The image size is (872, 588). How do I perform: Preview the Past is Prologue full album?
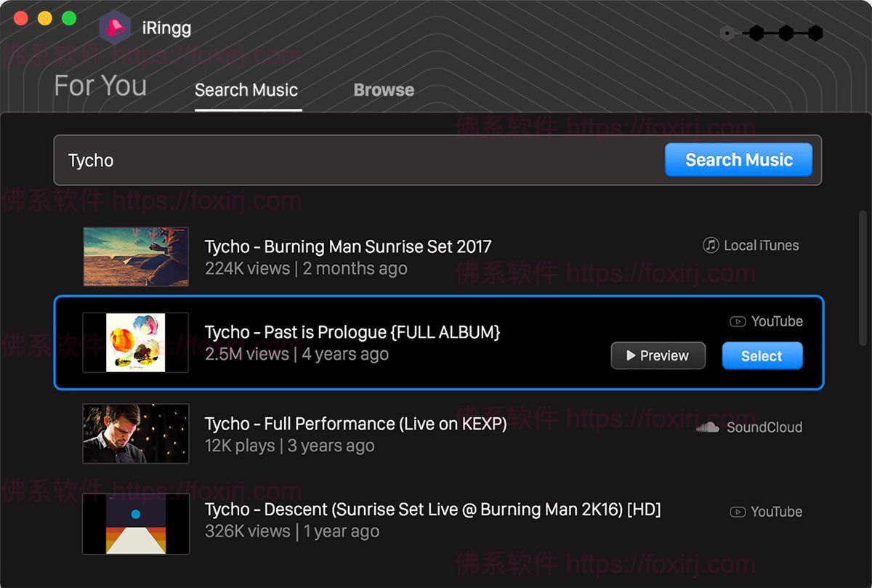pyautogui.click(x=658, y=355)
